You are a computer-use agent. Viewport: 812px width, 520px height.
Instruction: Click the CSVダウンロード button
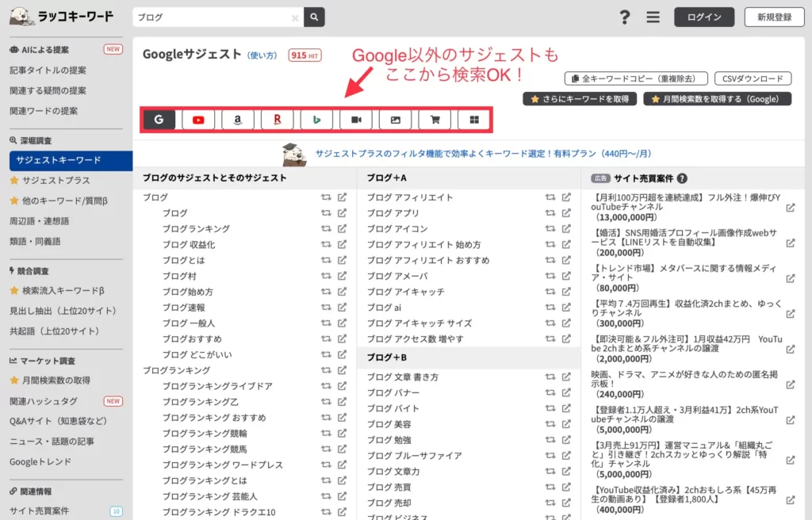(x=753, y=78)
